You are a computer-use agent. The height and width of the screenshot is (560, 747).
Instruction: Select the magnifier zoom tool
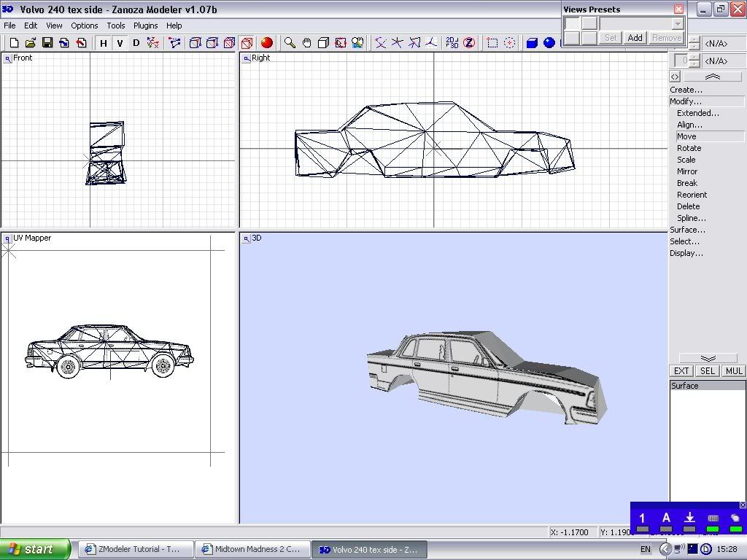coord(290,43)
